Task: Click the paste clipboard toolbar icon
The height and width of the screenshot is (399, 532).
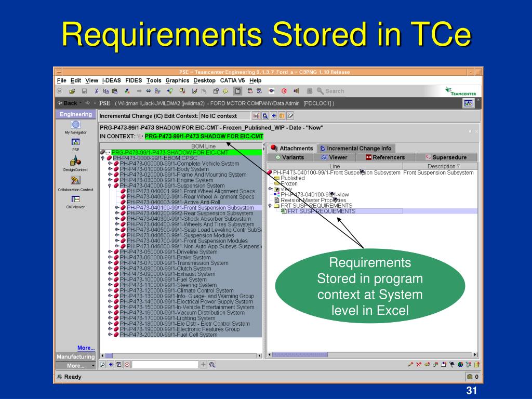Action: click(x=115, y=91)
